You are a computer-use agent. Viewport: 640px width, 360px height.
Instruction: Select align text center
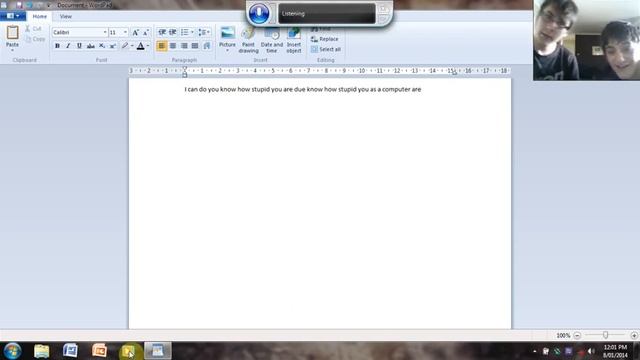173,46
